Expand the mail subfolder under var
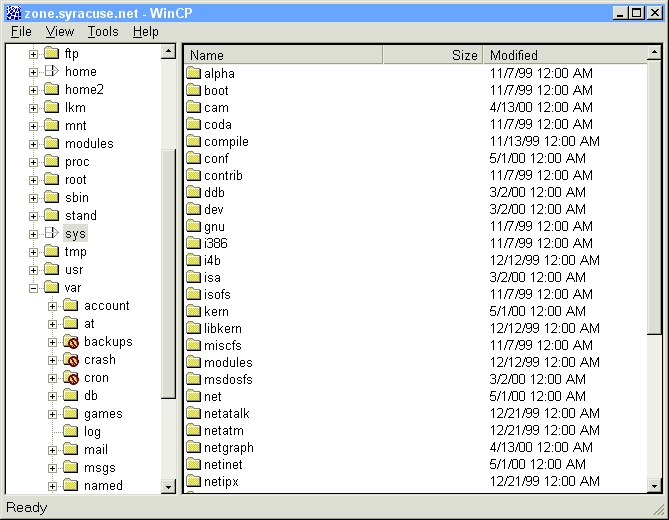This screenshot has height=520, width=669. click(x=52, y=450)
